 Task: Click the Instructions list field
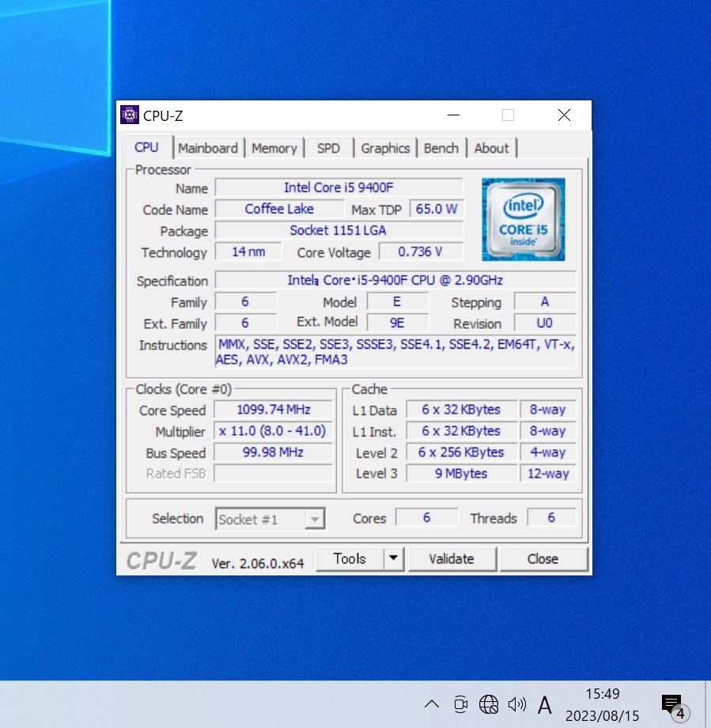pos(395,352)
